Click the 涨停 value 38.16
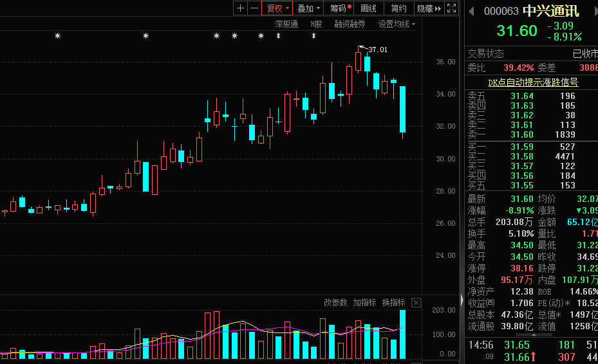598x364 pixels. tap(522, 268)
